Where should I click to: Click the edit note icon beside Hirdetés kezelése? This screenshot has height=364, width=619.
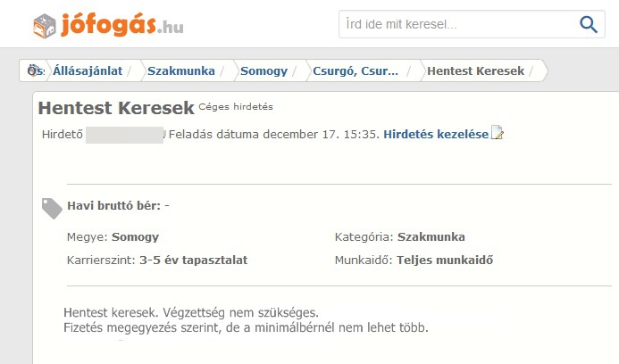[x=497, y=133]
